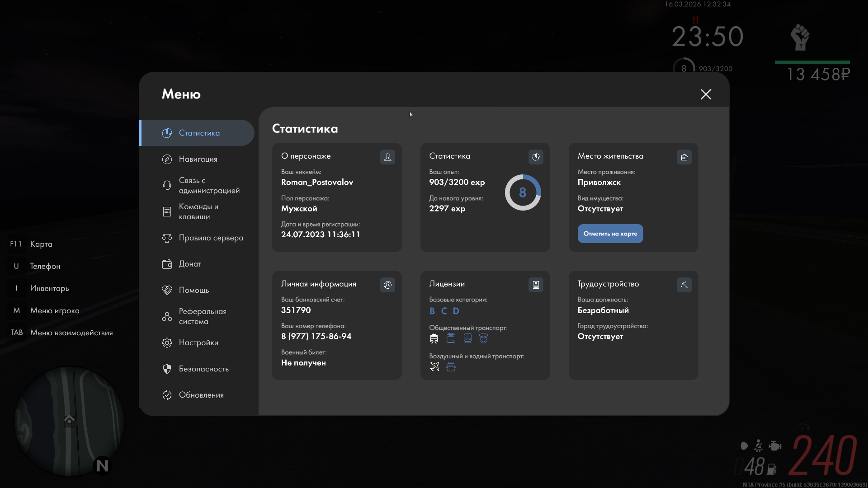Open the Навигация menu section
The height and width of the screenshot is (488, 868).
point(198,159)
